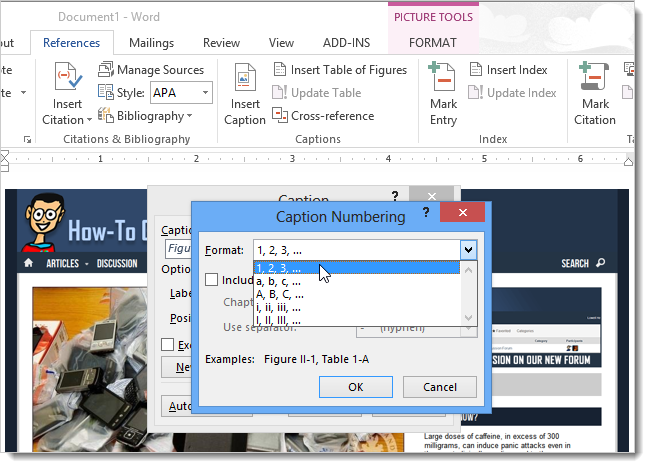Image resolution: width=650 pixels, height=468 pixels.
Task: Click the Update Index button
Action: point(512,93)
